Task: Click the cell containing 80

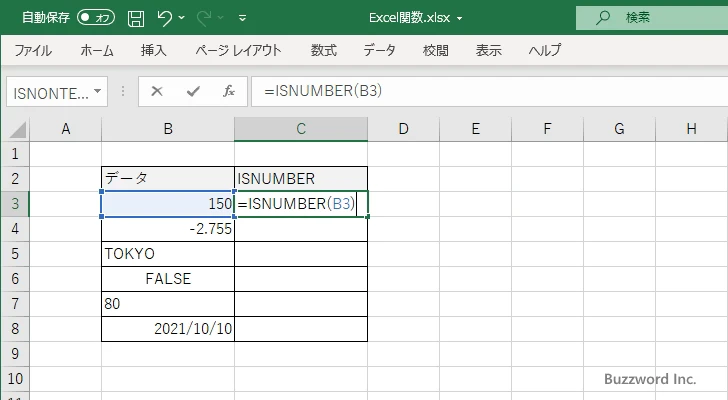Action: coord(168,304)
